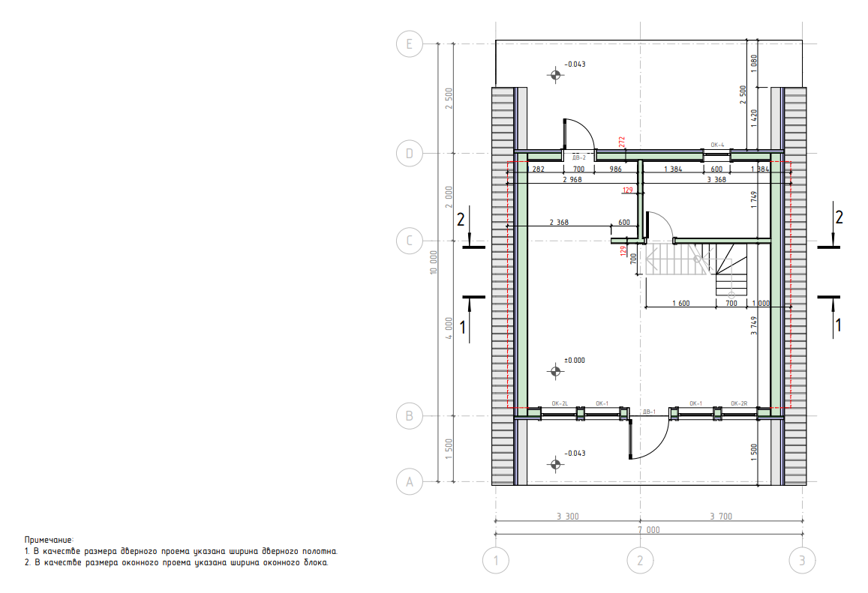The width and height of the screenshot is (868, 593).
Task: Click grid axis bubble 1 at bottom
Action: click(x=495, y=559)
